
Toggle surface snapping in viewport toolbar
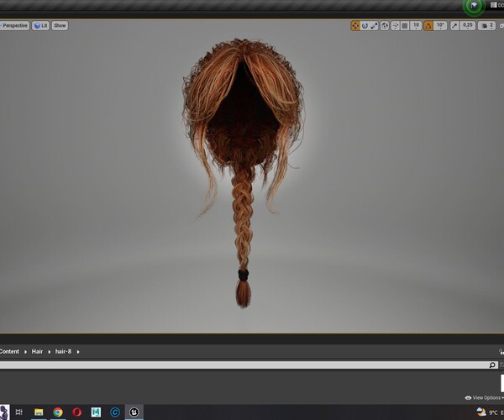396,26
